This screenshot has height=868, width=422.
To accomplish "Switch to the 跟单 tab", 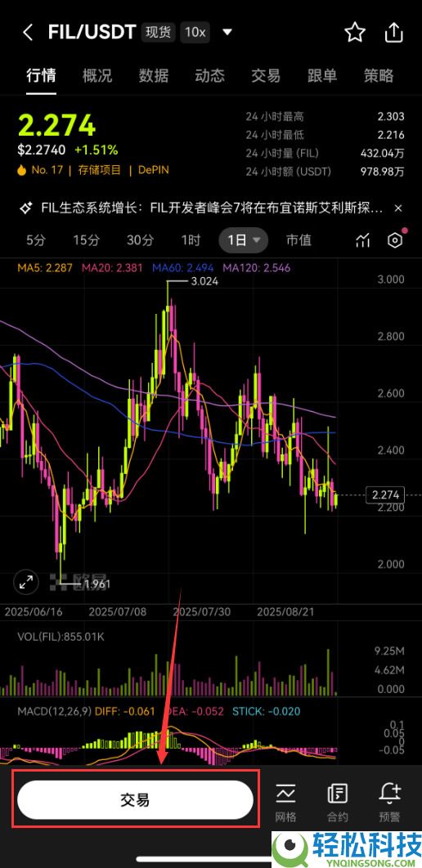I will point(322,75).
